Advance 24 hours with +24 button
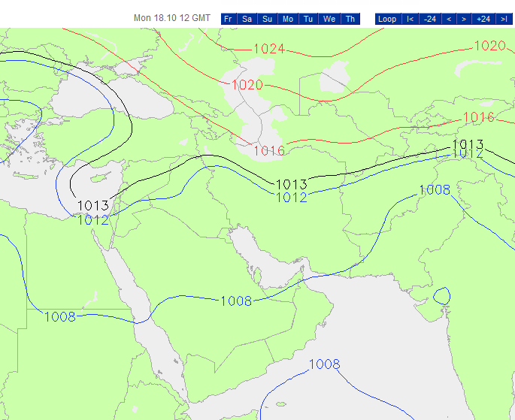Screen dimensions: 515x420 [483, 19]
